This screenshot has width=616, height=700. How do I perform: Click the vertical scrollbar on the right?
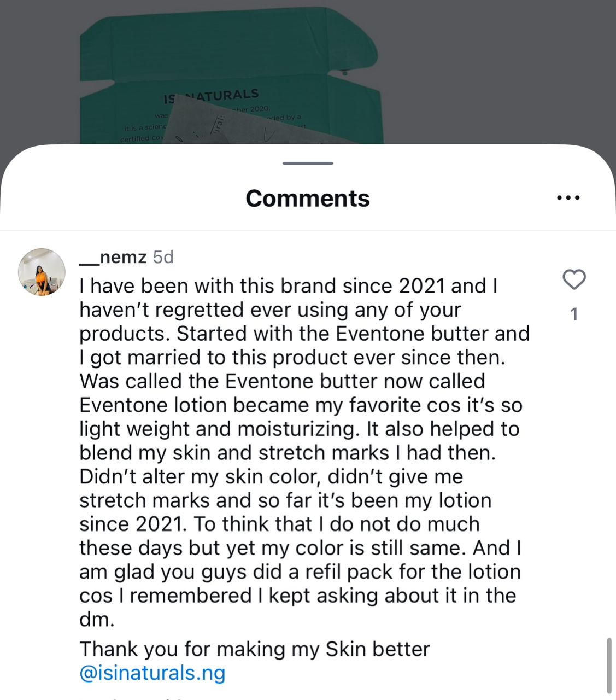609,664
